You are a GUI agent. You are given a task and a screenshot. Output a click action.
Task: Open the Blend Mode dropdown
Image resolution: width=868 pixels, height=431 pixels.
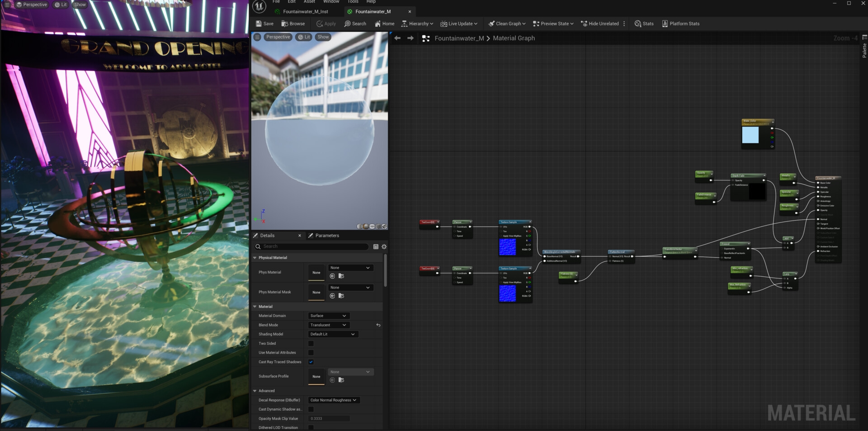click(x=328, y=325)
